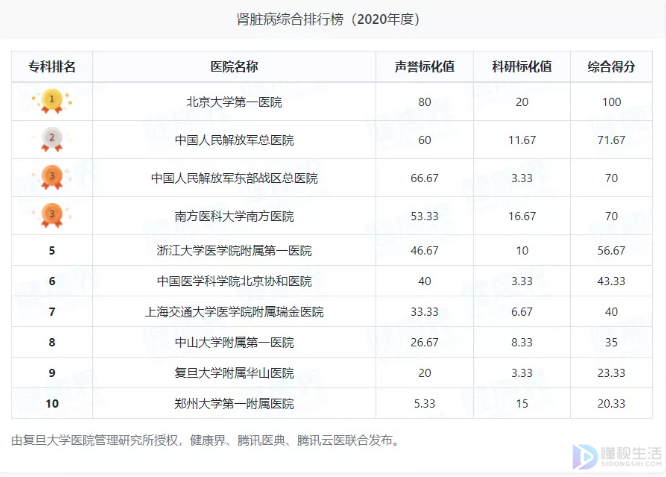Viewport: 666px width, 477px height.
Task: Click the 35 total score value
Action: click(611, 342)
